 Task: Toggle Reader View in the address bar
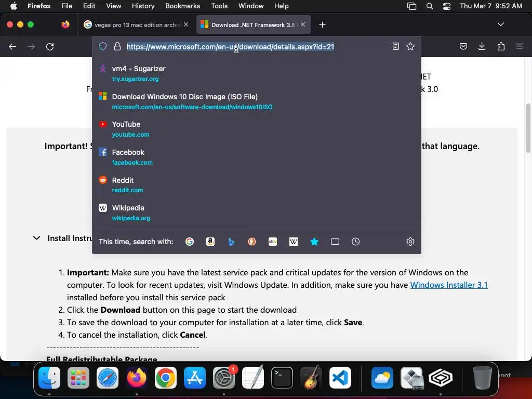[x=395, y=46]
